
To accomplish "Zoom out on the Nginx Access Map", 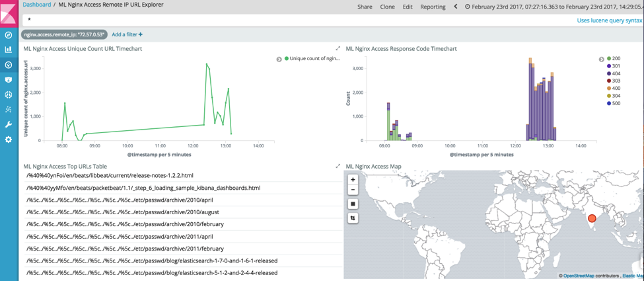I will pos(353,190).
